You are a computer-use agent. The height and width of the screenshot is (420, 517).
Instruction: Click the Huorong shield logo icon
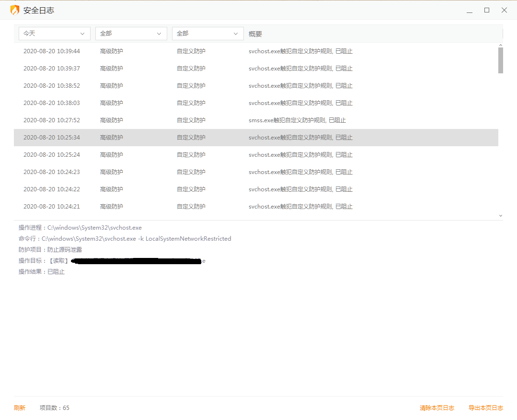pyautogui.click(x=15, y=10)
